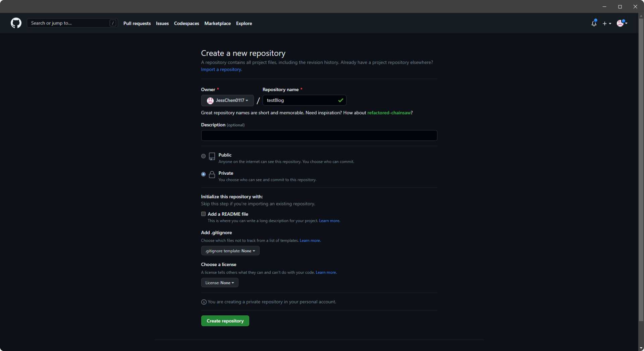Use the refactored-chainsaw name suggestion
The width and height of the screenshot is (644, 351).
tap(389, 113)
